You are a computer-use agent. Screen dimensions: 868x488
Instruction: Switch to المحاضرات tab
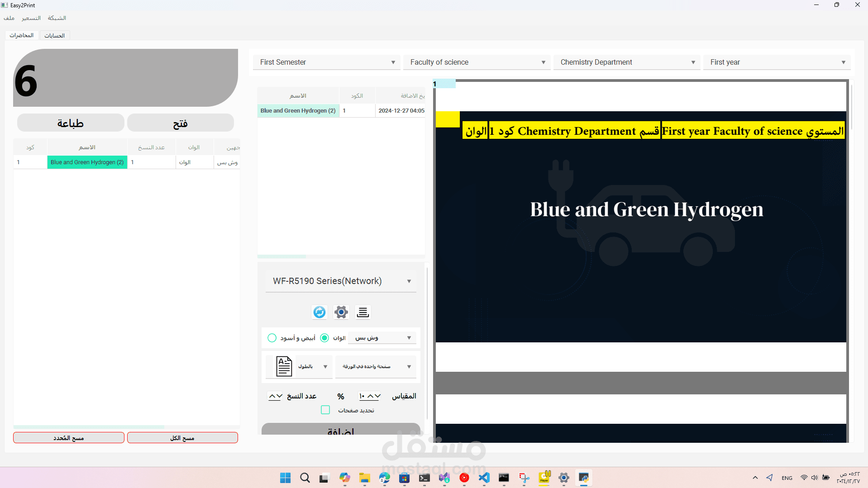pos(22,35)
